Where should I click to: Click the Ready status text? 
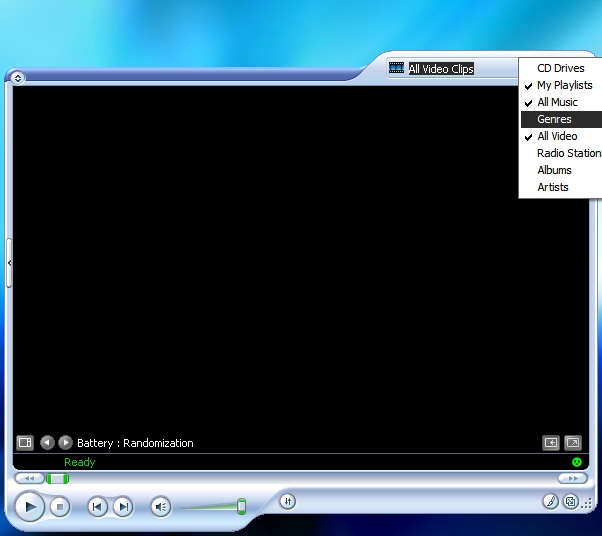(x=79, y=462)
